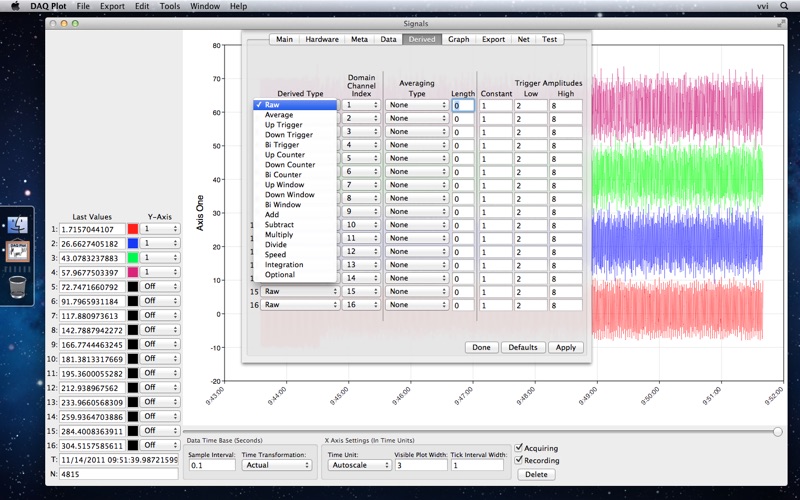Click the magenta color swatch for channel 4

click(x=133, y=272)
